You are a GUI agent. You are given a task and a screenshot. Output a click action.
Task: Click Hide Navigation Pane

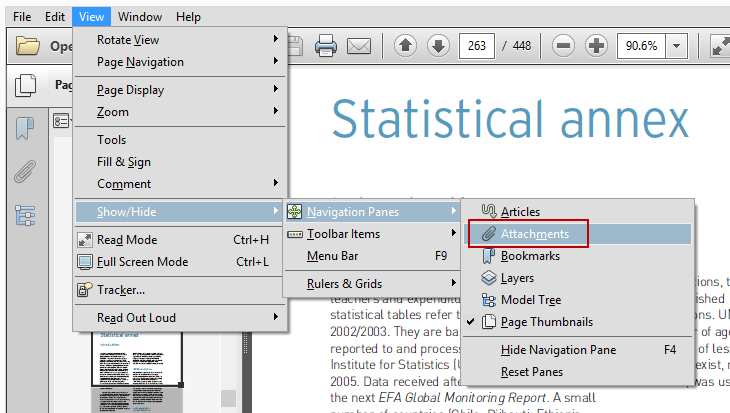click(x=578, y=350)
